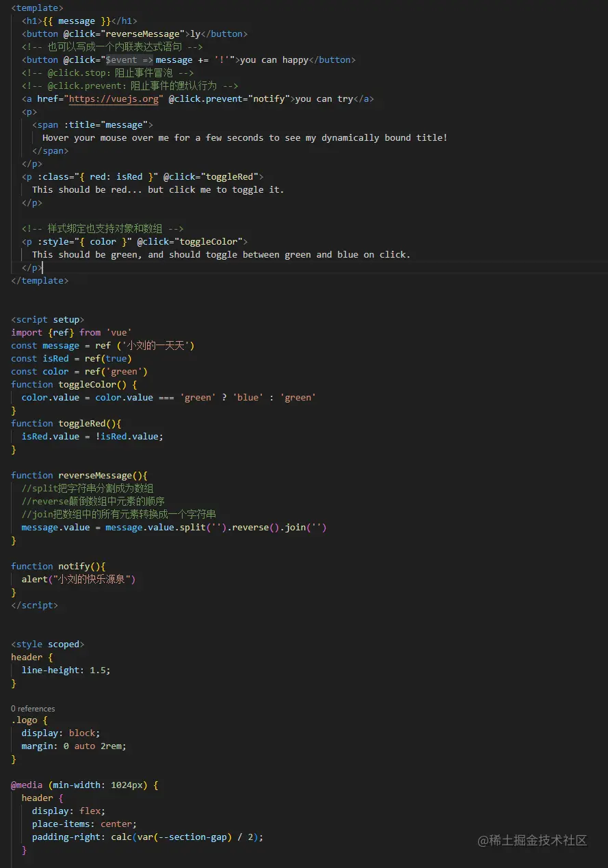Click the '//split把字符串分割成为数组' comment

88,488
